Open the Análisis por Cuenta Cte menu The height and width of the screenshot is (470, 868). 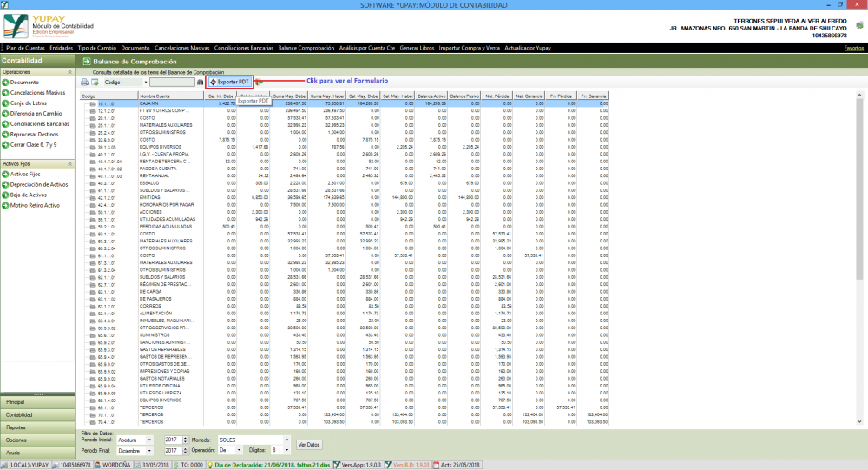coord(367,48)
